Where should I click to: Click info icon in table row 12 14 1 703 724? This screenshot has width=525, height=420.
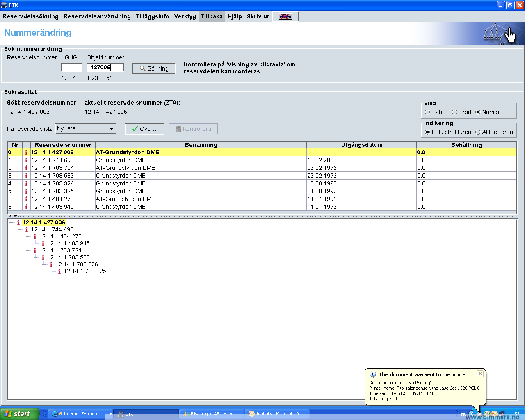26,168
